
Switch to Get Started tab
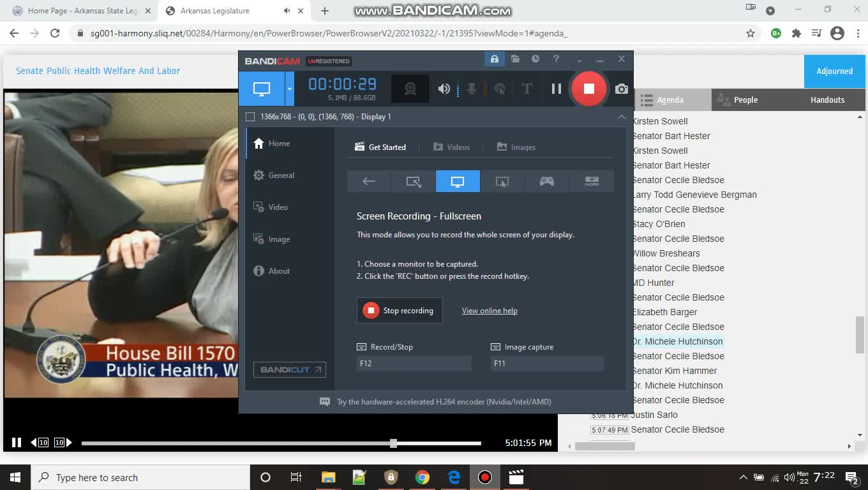(x=380, y=147)
